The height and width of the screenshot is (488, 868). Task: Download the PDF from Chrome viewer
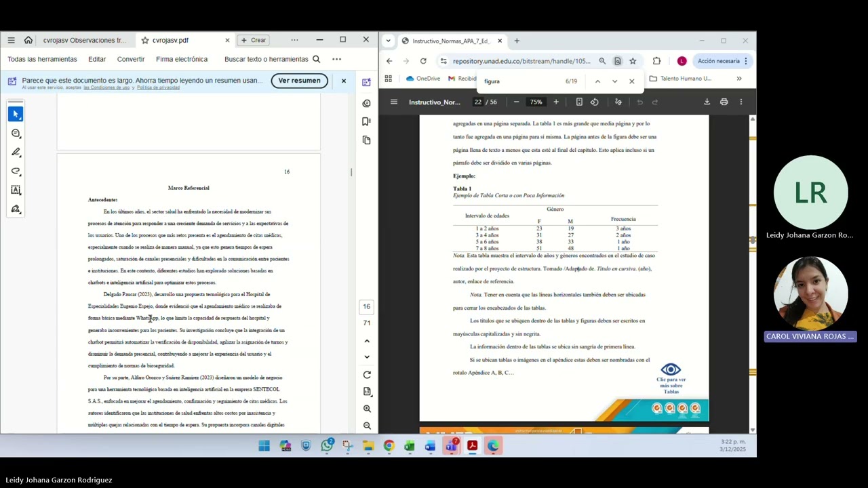click(707, 102)
